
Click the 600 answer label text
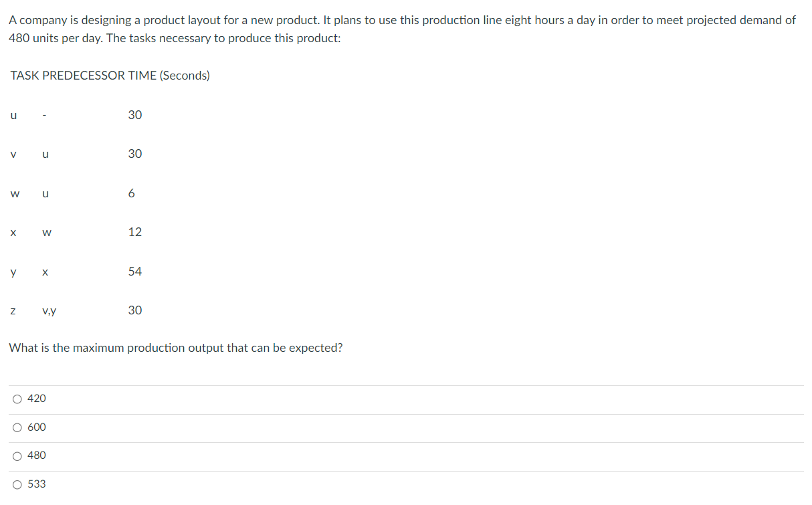(36, 427)
